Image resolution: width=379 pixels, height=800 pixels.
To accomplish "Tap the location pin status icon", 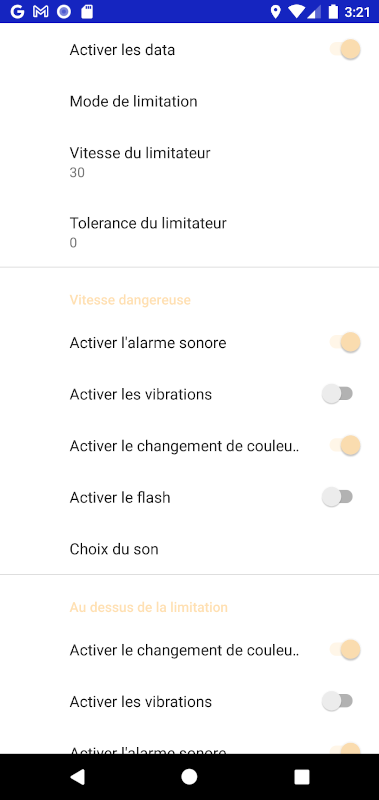I will [275, 12].
